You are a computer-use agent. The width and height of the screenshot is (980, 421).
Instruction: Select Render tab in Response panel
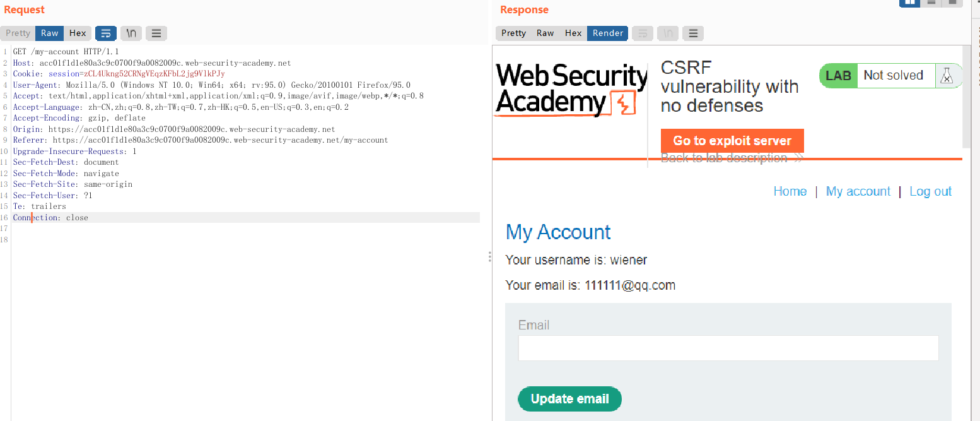pos(607,33)
